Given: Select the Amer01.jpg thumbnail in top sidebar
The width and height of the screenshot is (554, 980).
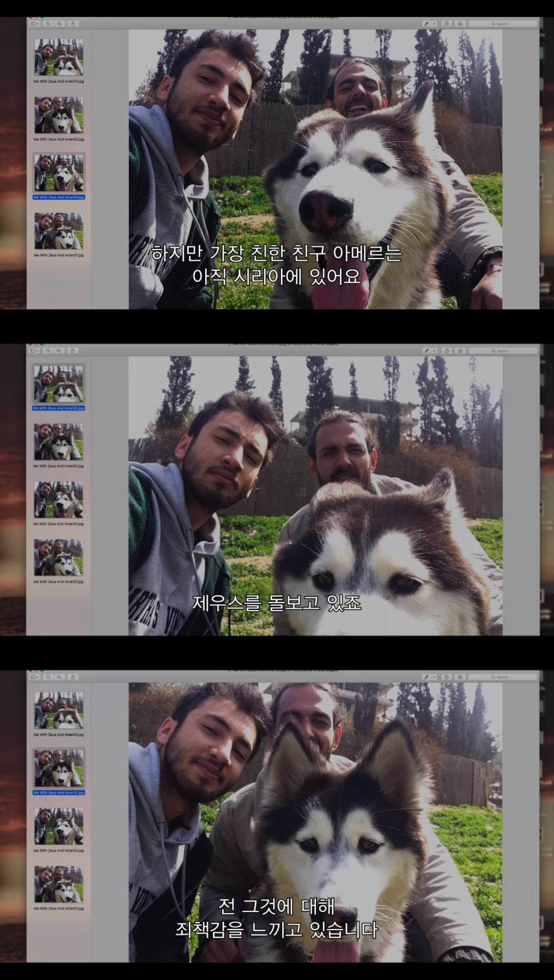Looking at the screenshot, I should tap(58, 231).
